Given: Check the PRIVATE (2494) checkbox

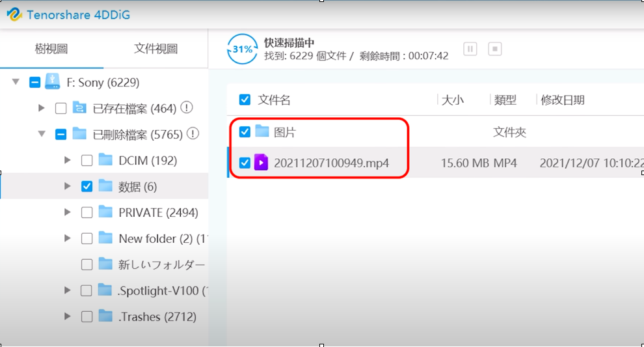Looking at the screenshot, I should [87, 212].
